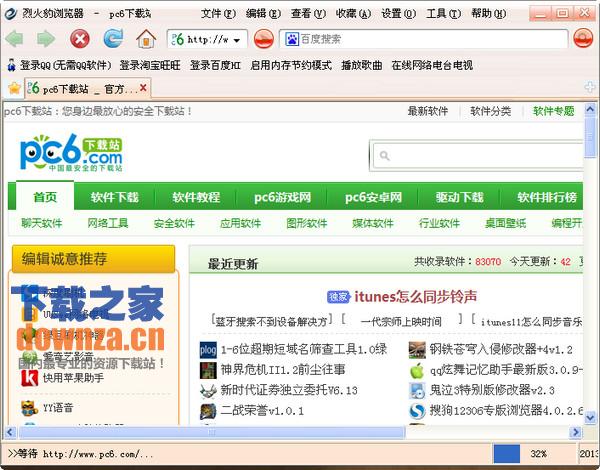Open the 查看(V) menu
Screen dimensions: 600x470
308,14
